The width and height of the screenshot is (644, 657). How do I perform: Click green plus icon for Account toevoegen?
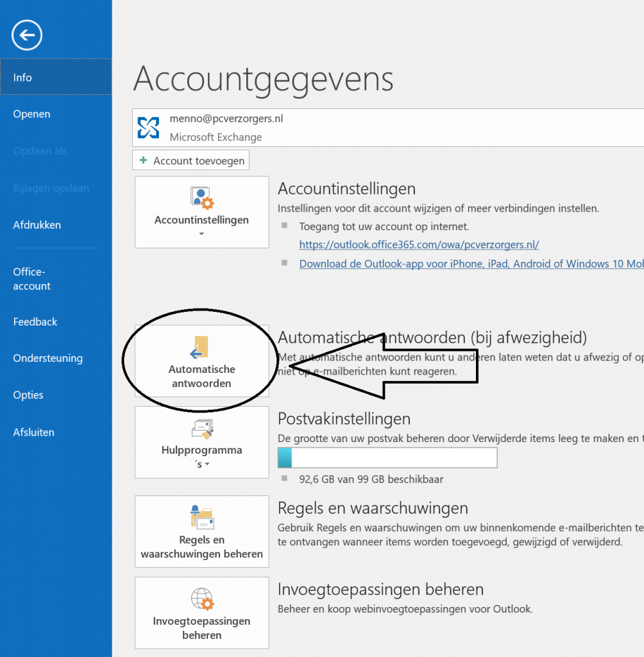143,160
